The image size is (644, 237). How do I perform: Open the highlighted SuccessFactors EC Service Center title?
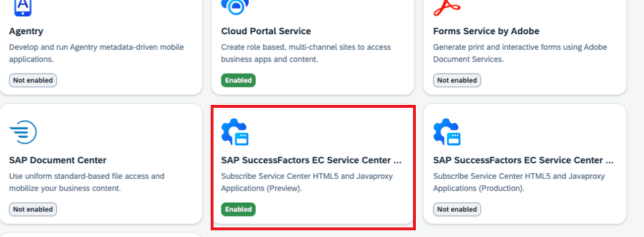tap(311, 160)
